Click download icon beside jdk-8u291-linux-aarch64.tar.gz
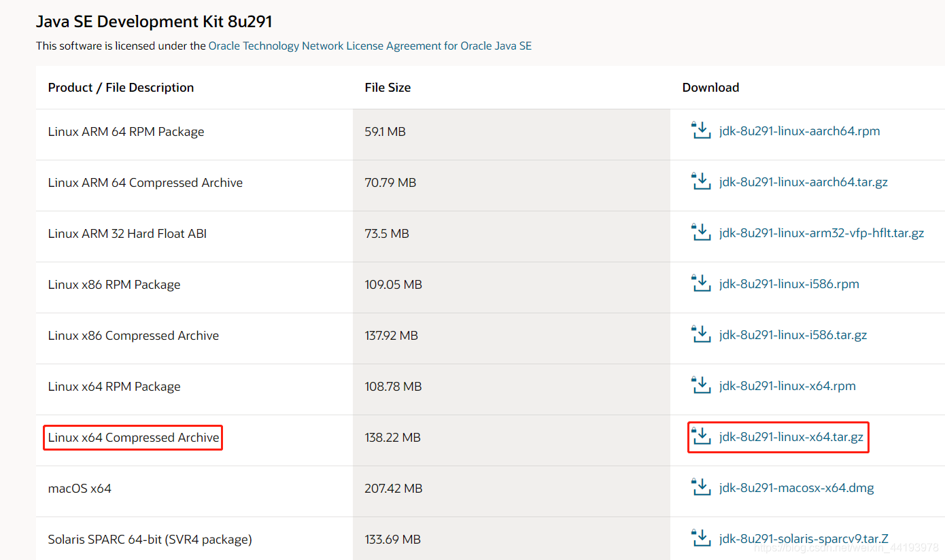 click(701, 181)
